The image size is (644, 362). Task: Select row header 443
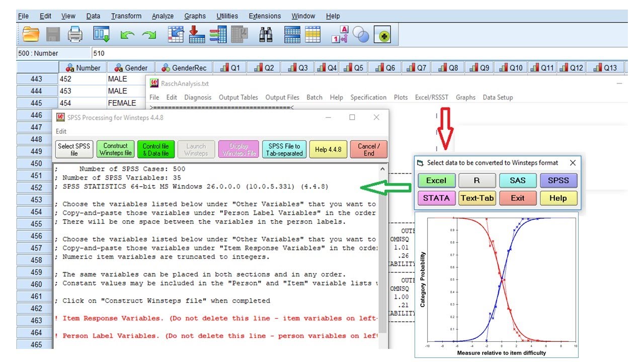[37, 79]
